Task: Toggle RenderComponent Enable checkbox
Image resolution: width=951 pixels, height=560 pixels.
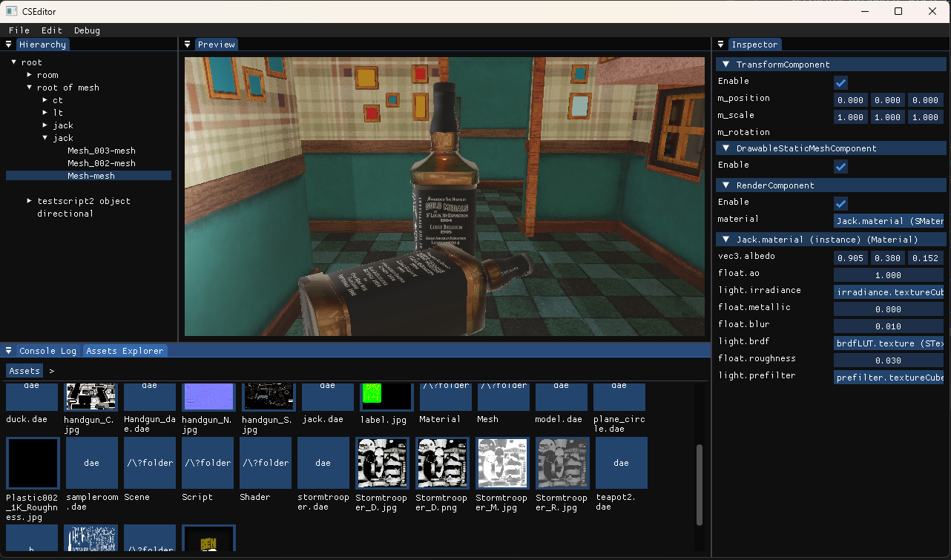Action: click(x=840, y=203)
